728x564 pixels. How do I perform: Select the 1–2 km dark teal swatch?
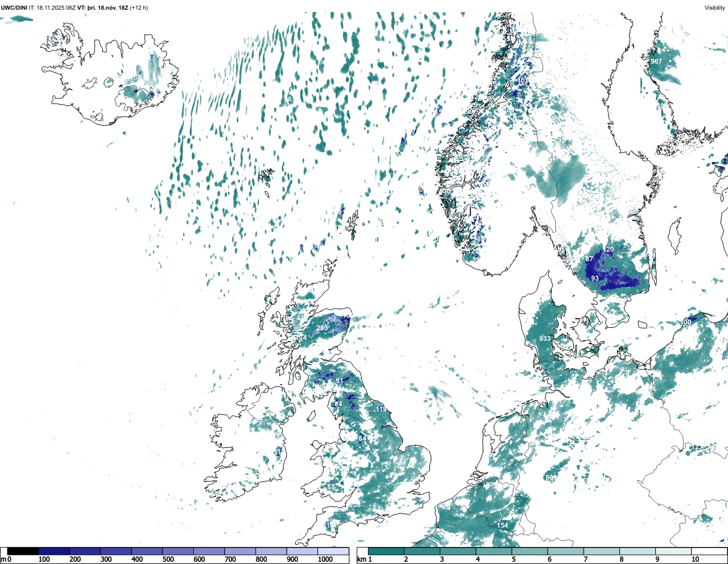(x=386, y=551)
